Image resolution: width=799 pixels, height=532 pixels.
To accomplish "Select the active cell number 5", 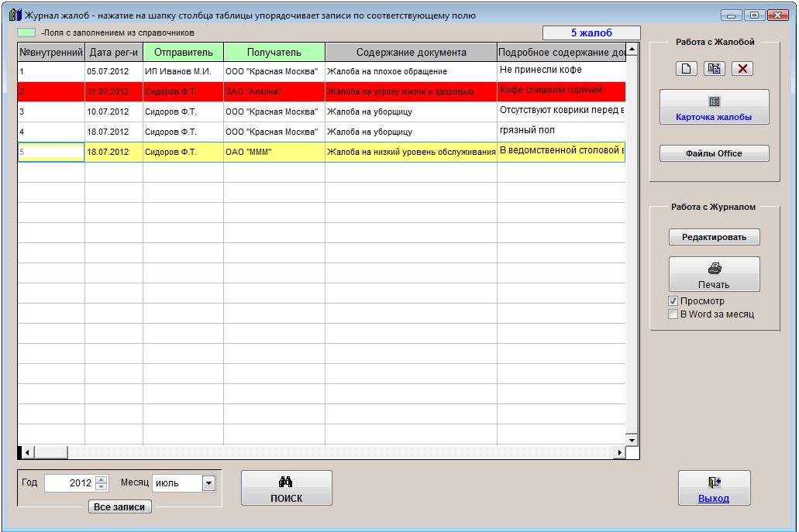I will tap(51, 152).
